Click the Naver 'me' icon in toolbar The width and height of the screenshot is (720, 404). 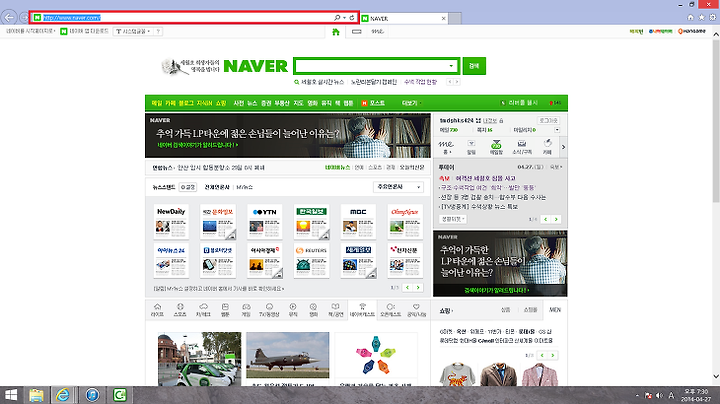coord(377,32)
